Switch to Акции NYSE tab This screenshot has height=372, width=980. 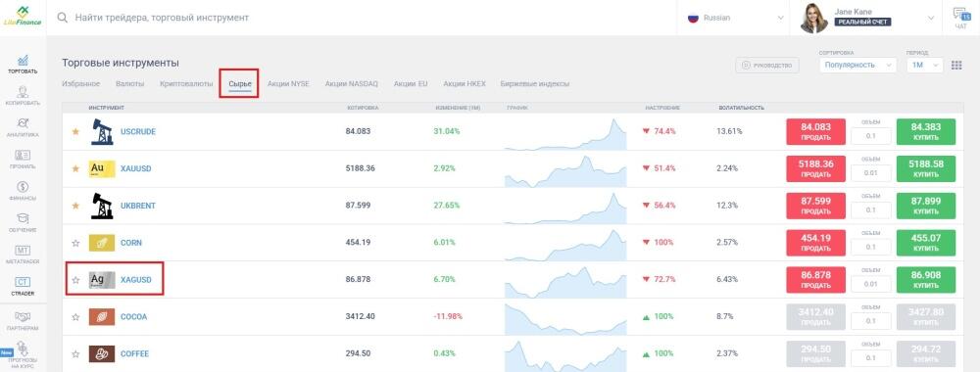point(288,83)
